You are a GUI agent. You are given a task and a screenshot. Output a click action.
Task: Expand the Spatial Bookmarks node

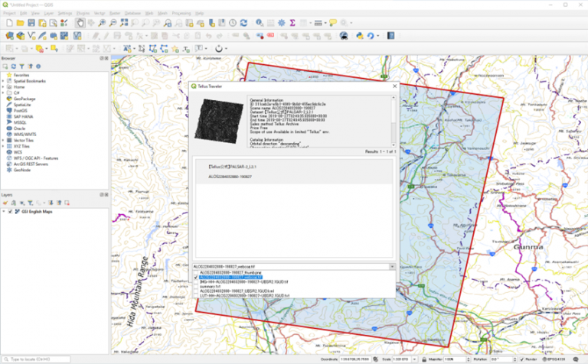(3, 81)
